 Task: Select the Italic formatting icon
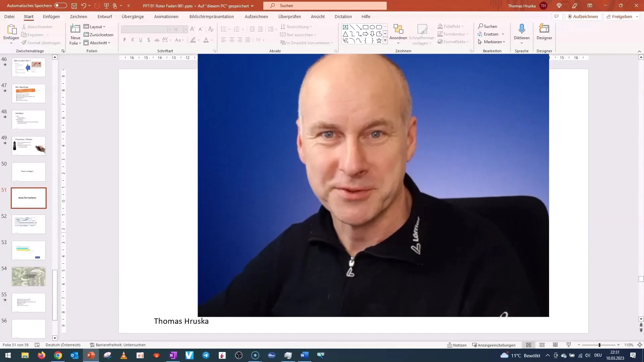(x=133, y=40)
